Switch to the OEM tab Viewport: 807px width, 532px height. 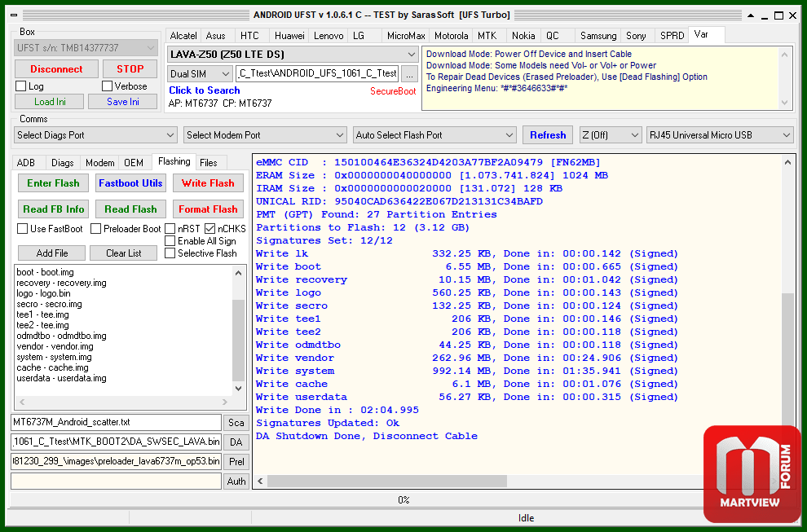[x=134, y=163]
